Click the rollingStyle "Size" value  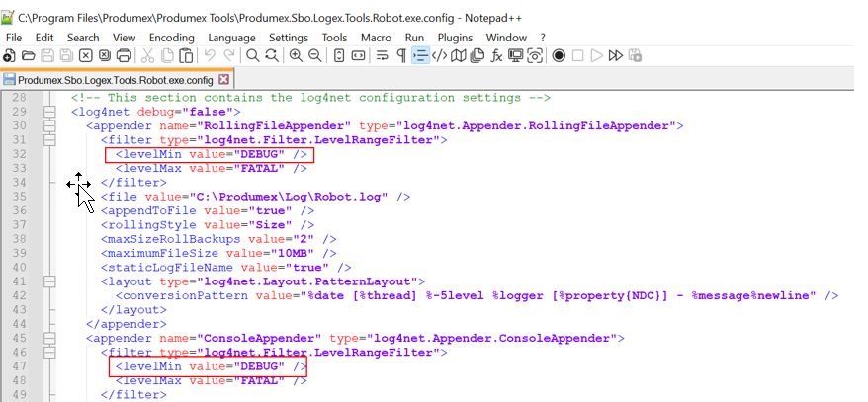point(274,225)
